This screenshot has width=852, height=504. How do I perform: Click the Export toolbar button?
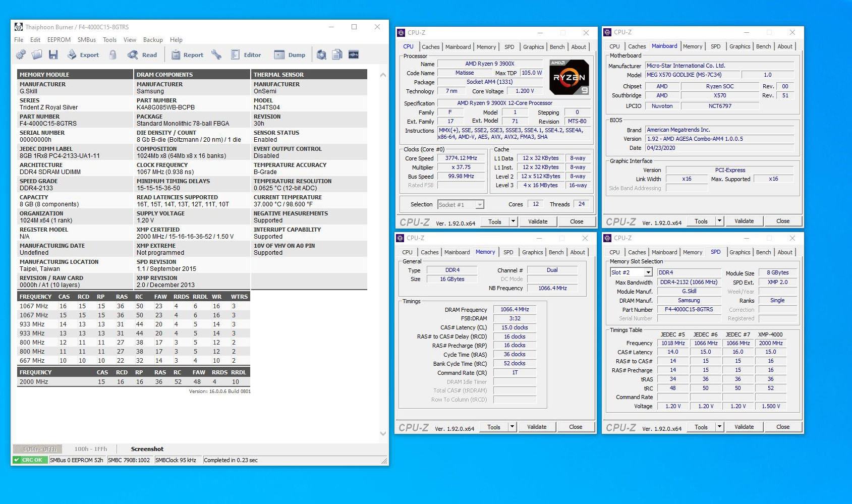pos(83,54)
